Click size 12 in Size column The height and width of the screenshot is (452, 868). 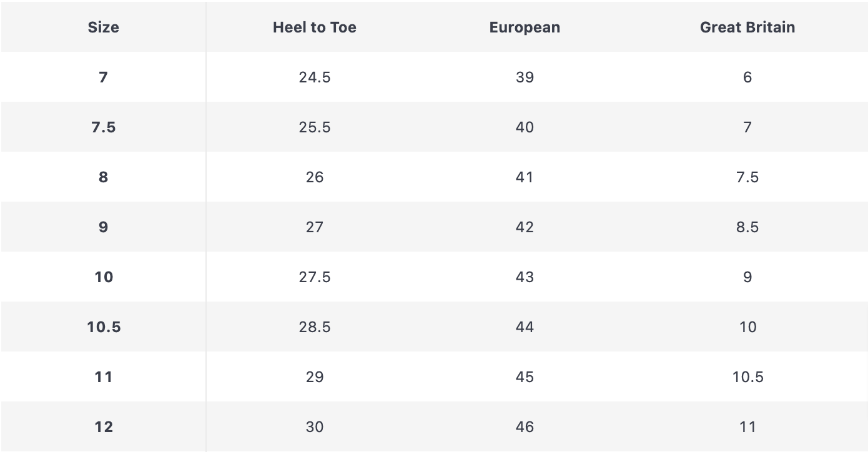104,427
